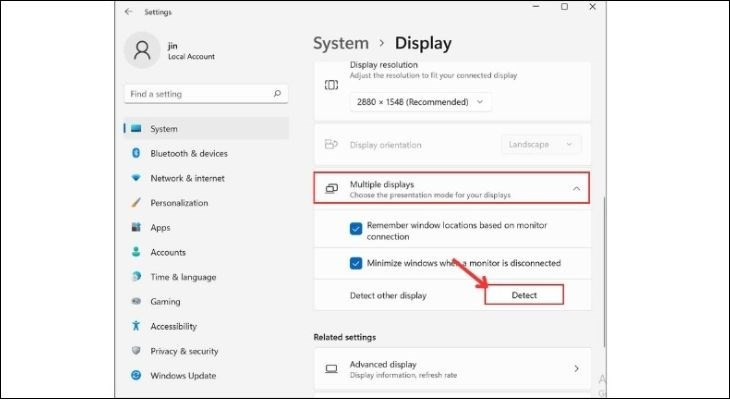Toggle Minimize windows when monitor disconnected
Screen dimensions: 730x400
pos(356,263)
